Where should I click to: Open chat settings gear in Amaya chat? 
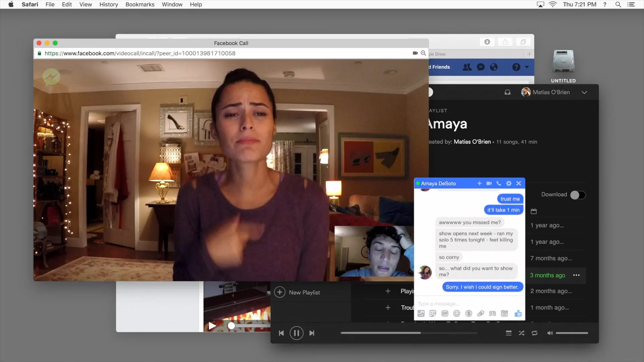tap(509, 183)
